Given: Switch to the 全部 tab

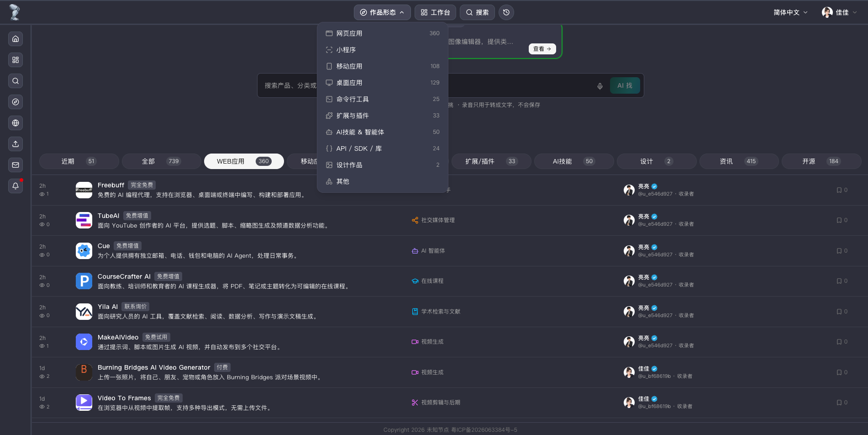Looking at the screenshot, I should [x=162, y=161].
